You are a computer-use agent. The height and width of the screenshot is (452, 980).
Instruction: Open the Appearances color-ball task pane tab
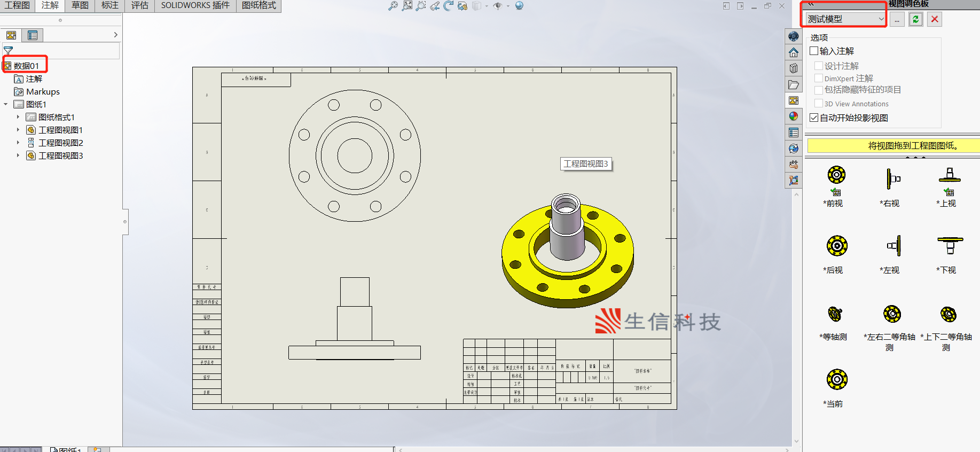[x=794, y=116]
